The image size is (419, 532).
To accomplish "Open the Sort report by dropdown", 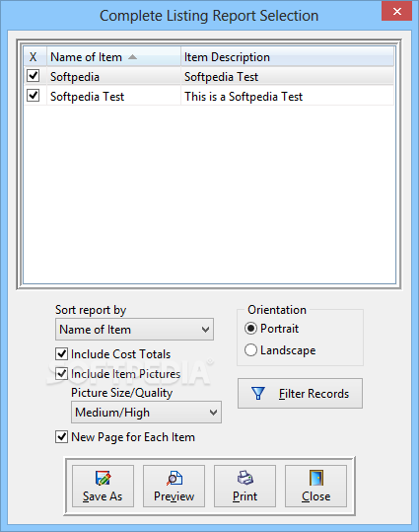I will (134, 329).
